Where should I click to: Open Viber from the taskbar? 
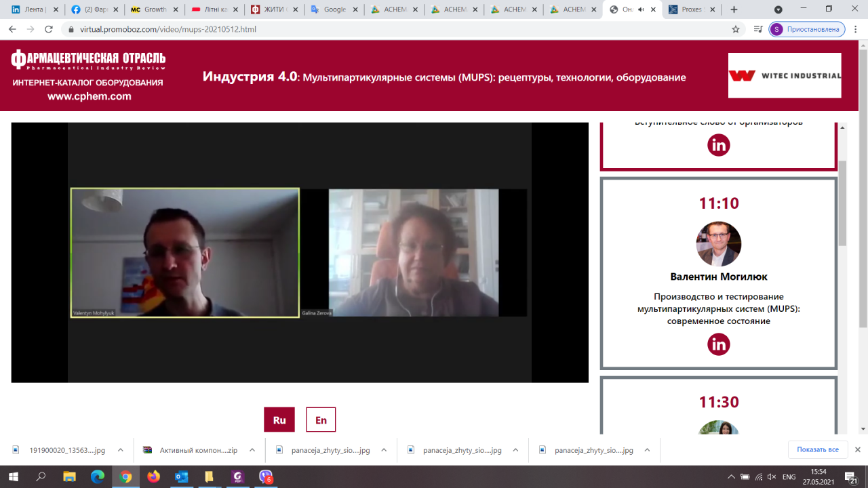click(x=266, y=476)
